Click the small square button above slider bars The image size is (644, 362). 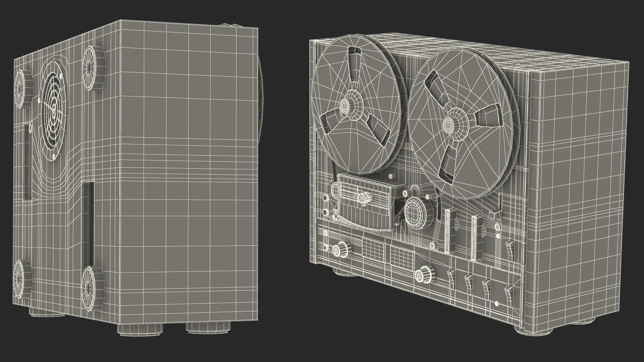[495, 215]
